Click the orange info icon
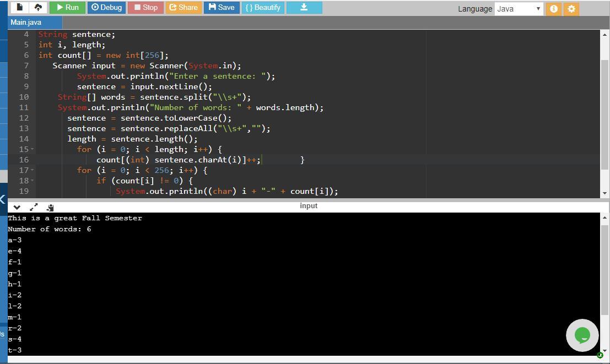610x364 pixels. click(x=554, y=9)
